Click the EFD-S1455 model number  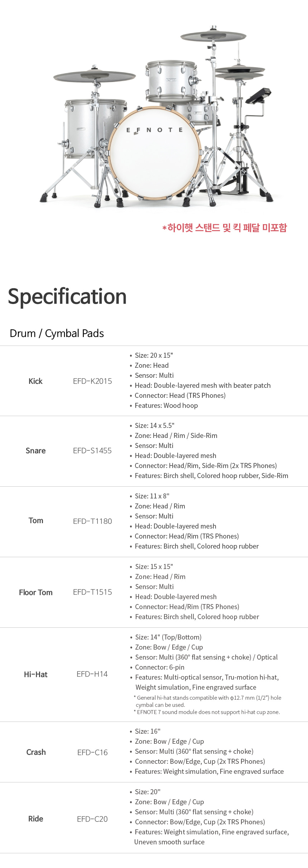click(92, 450)
